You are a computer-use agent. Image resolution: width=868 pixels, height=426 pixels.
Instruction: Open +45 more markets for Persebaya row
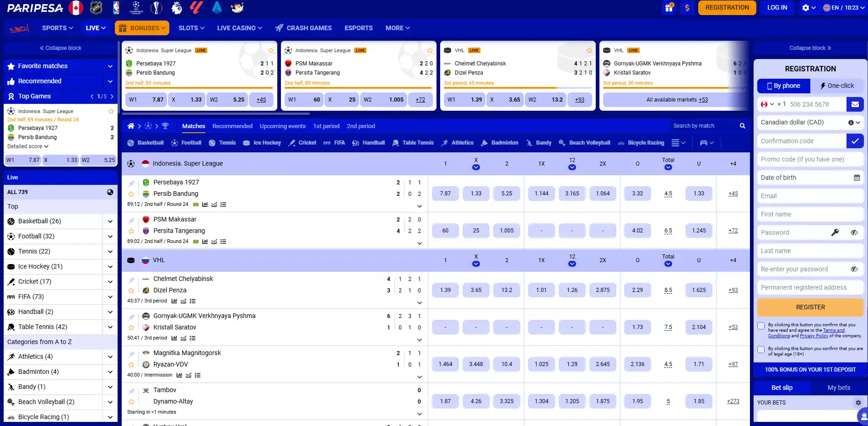(x=733, y=194)
